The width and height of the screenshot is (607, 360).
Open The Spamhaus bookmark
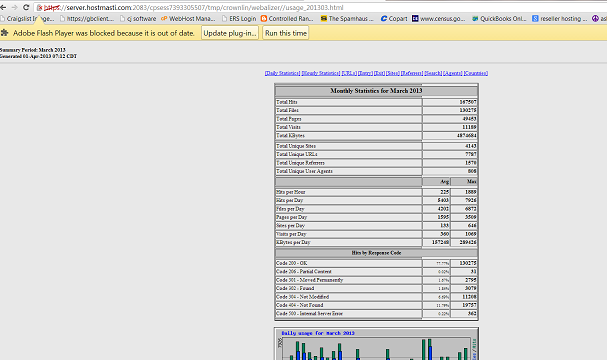point(347,19)
